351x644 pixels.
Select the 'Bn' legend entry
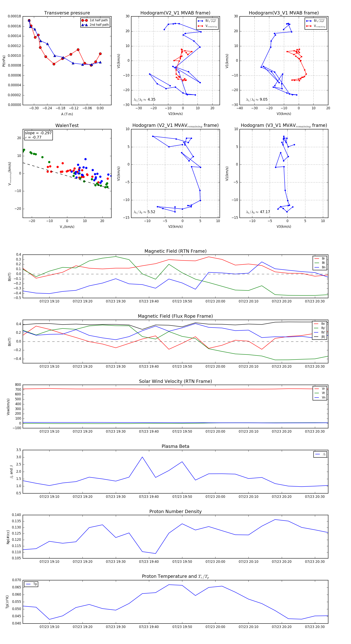coord(320,267)
